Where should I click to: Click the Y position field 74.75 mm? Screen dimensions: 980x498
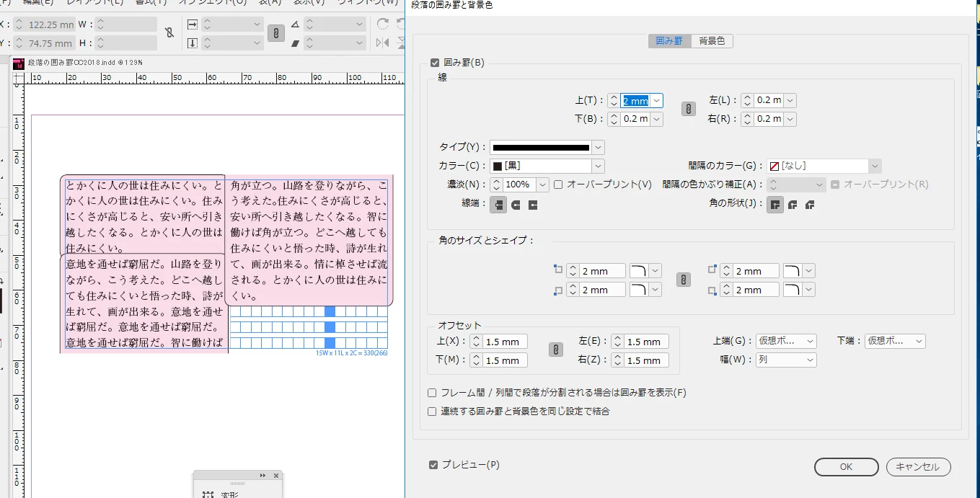tap(51, 43)
